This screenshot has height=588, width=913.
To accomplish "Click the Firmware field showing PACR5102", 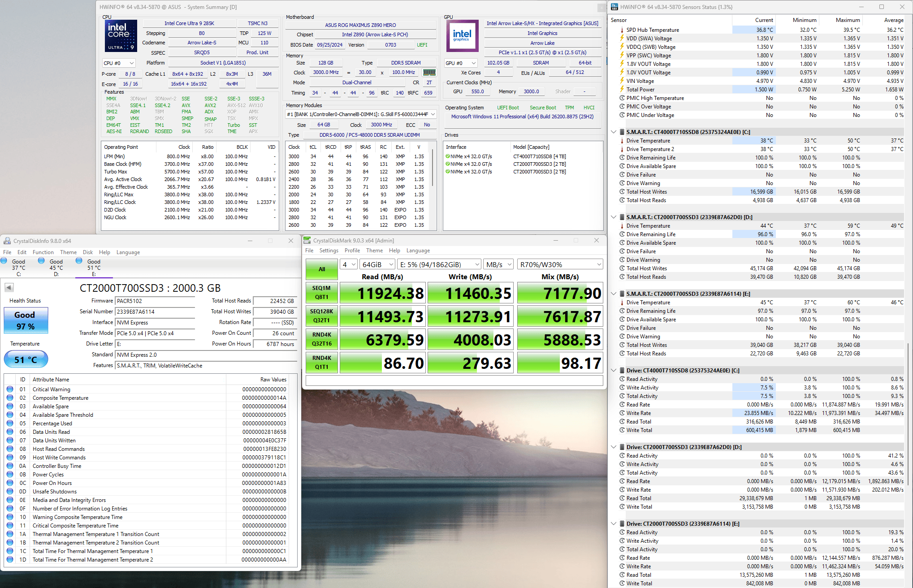I will 155,301.
